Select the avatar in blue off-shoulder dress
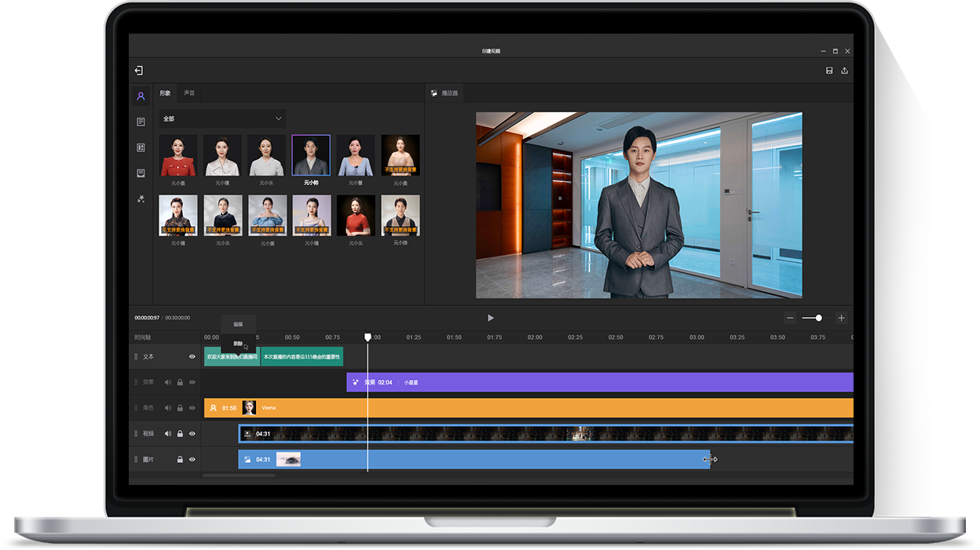Viewport: 980px width, 550px height. pos(267,216)
